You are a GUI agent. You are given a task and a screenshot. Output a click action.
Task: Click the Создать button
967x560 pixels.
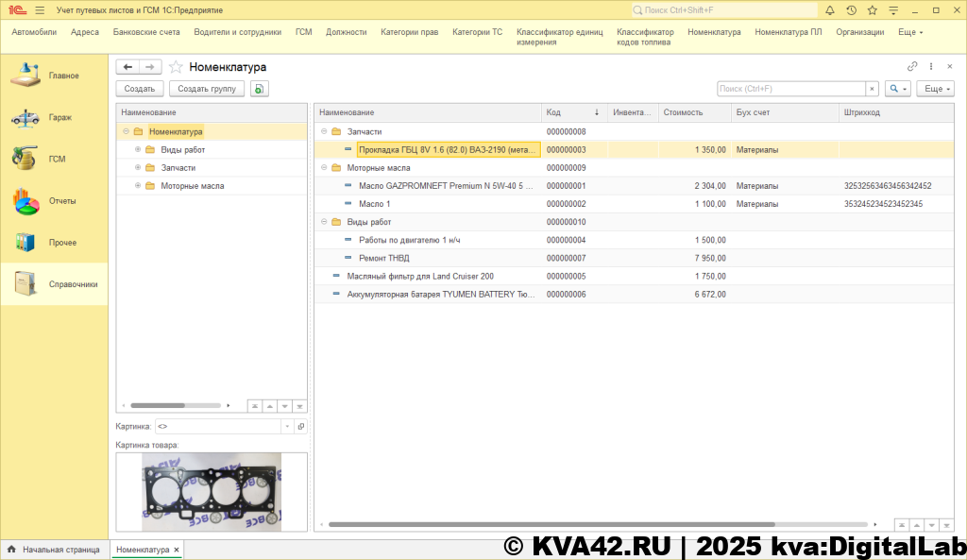click(140, 89)
